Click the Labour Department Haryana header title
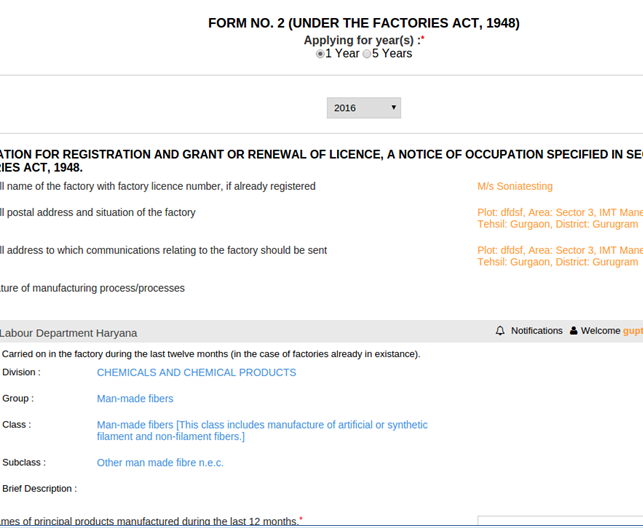This screenshot has width=643, height=528. coord(68,333)
